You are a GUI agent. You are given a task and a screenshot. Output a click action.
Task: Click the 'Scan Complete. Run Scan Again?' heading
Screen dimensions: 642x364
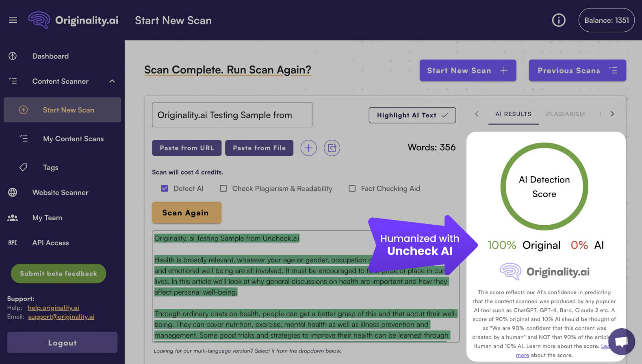pos(228,70)
